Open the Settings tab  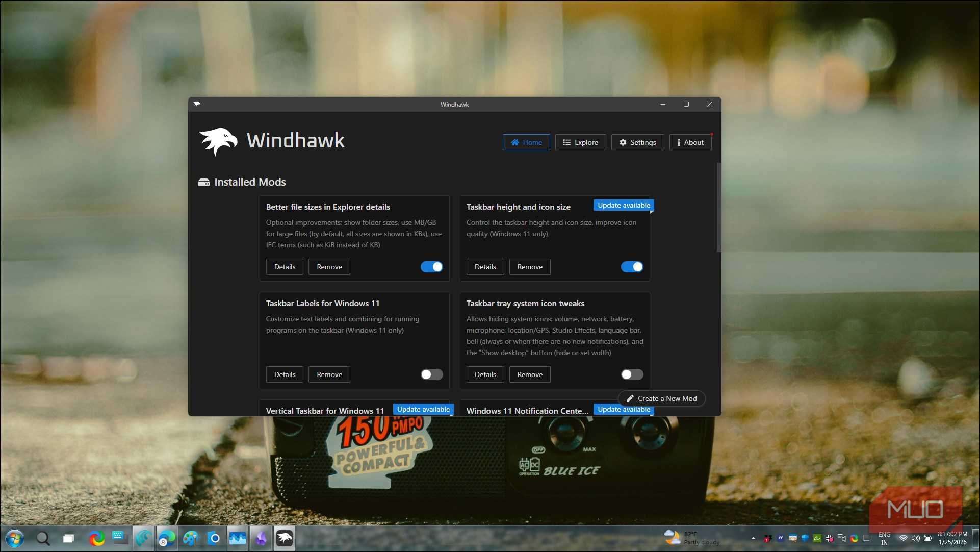pyautogui.click(x=637, y=142)
